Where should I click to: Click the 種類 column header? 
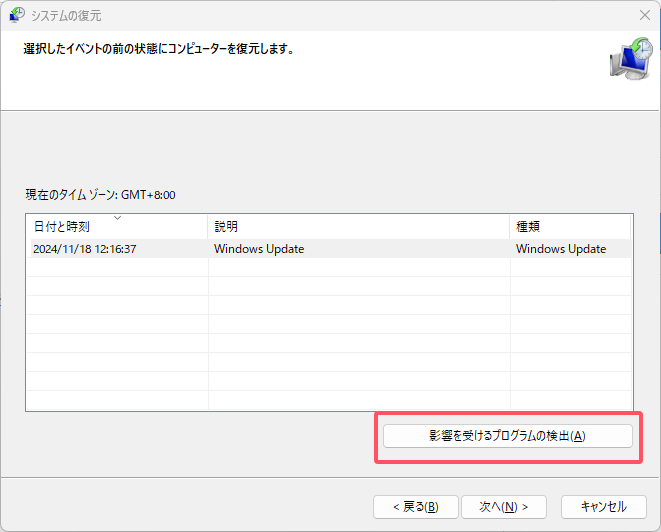tap(570, 227)
